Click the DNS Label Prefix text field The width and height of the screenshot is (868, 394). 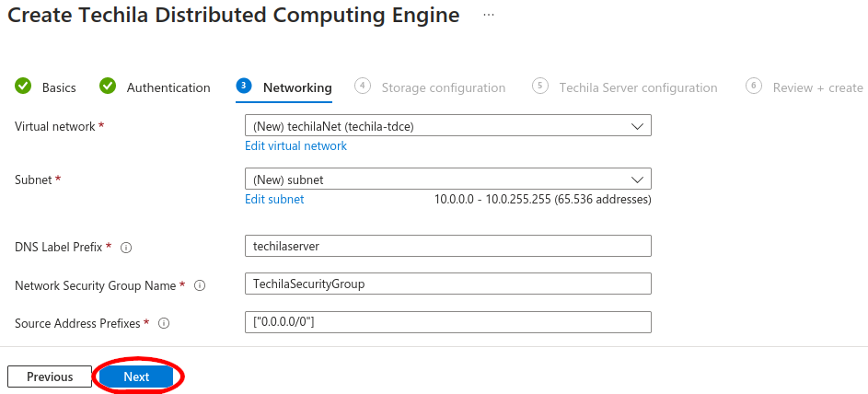(x=447, y=247)
